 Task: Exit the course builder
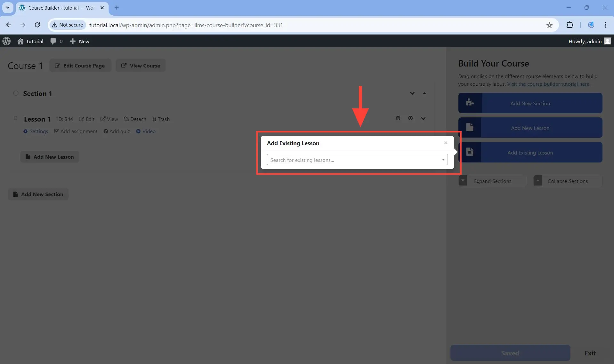pos(590,353)
